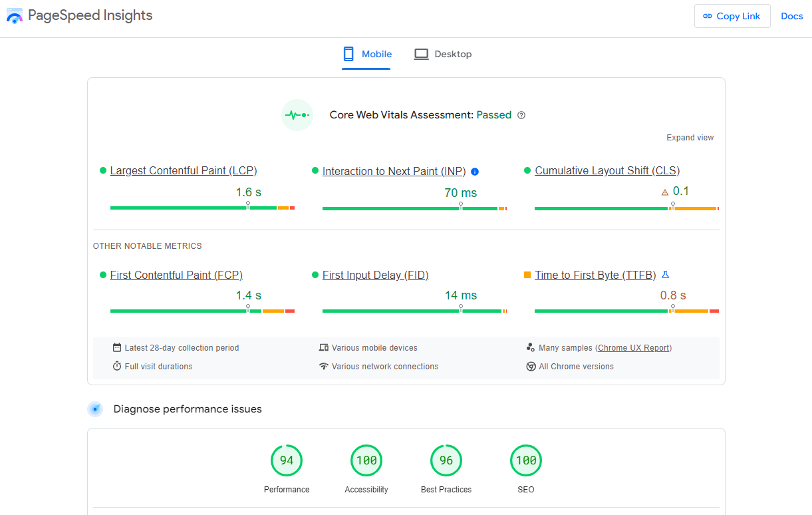Select the Accessibility score gauge 100
This screenshot has width=812, height=515.
pos(366,460)
